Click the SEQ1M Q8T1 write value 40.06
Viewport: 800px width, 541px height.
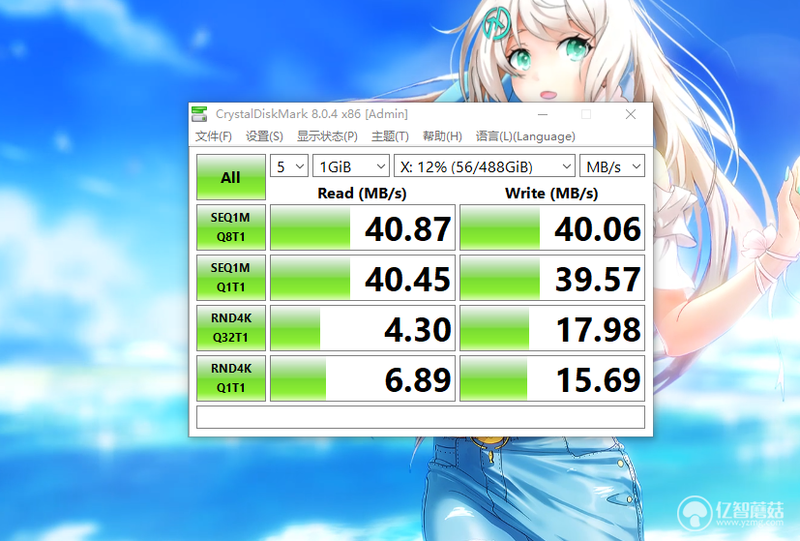tap(552, 228)
